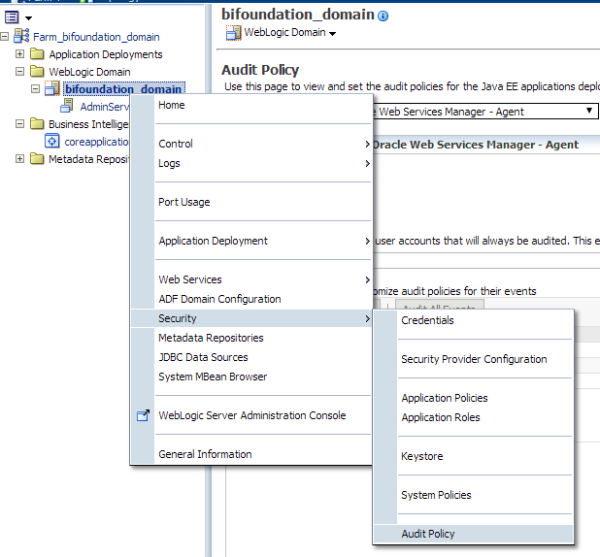This screenshot has width=600, height=557.
Task: Select Keystore in Security submenu
Action: 474,456
